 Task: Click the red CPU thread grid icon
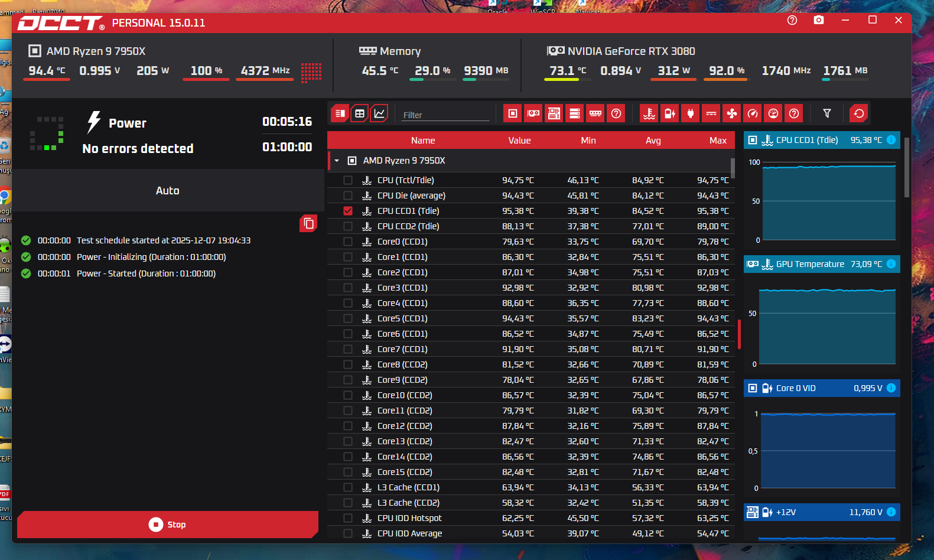311,73
